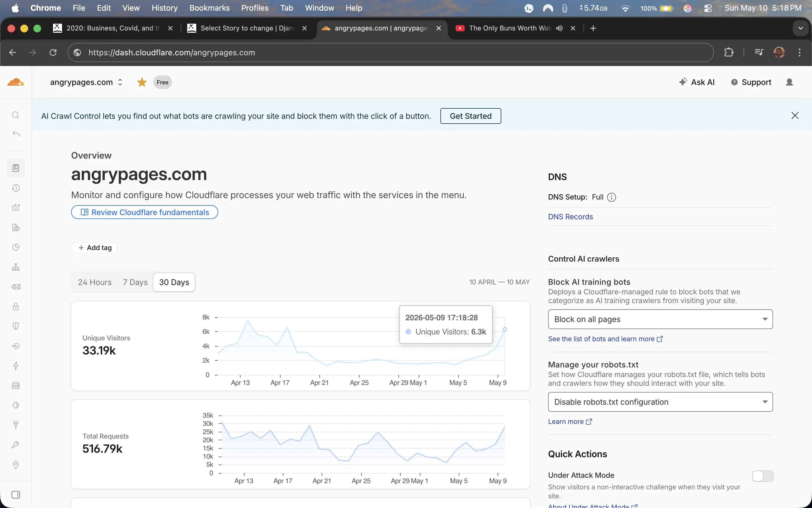Open the analytics pie chart sidebar icon

coord(16,247)
